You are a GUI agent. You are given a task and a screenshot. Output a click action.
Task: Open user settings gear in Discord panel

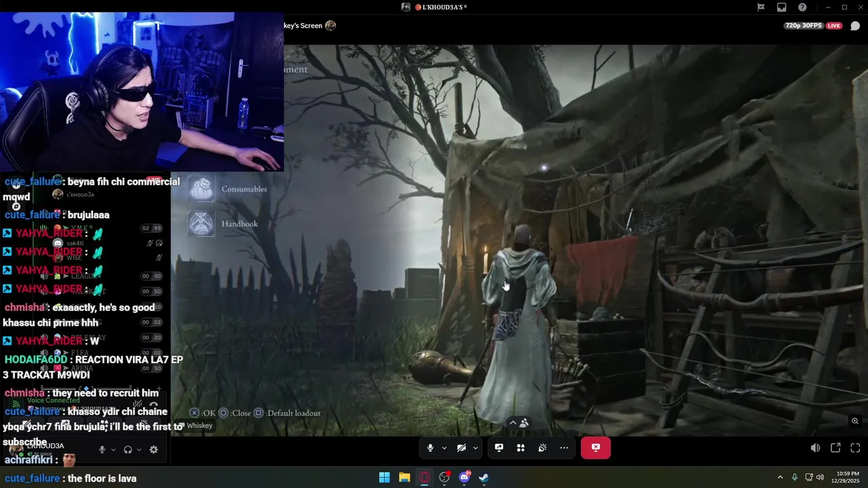click(x=154, y=449)
